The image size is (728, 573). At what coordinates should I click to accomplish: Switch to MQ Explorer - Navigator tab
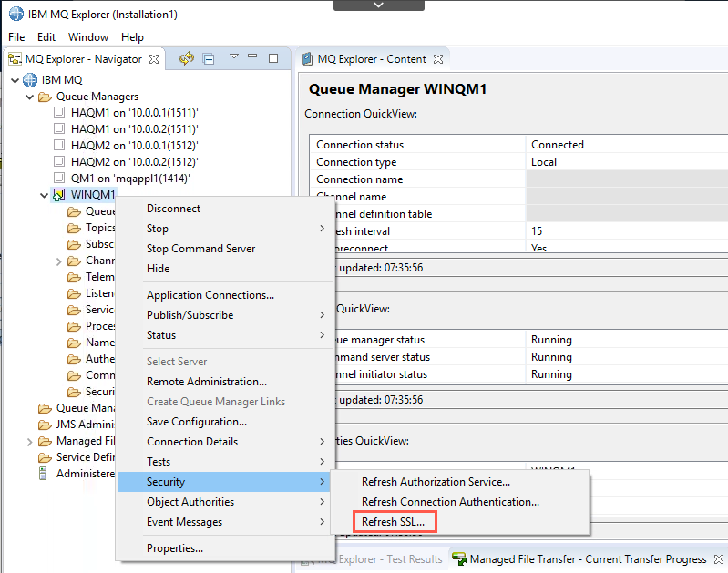pos(84,59)
